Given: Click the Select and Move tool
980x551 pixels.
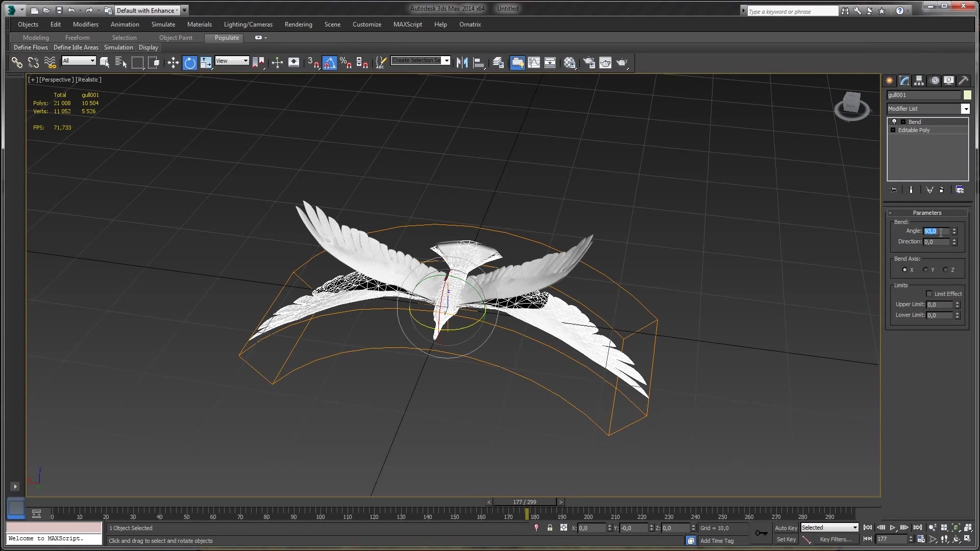Looking at the screenshot, I should point(173,63).
